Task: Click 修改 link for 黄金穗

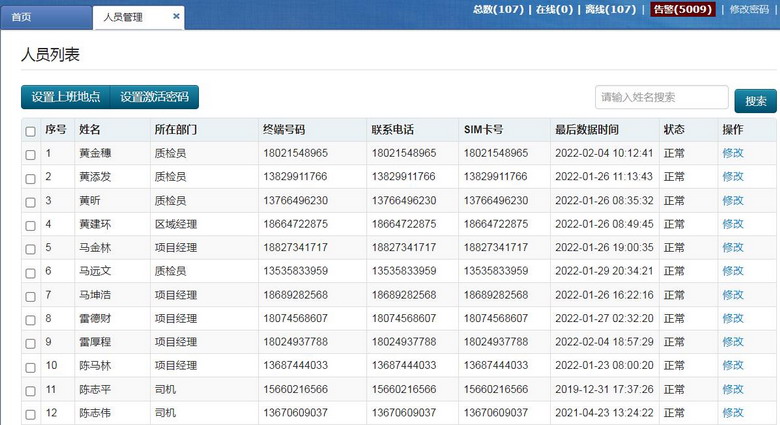Action: (733, 153)
